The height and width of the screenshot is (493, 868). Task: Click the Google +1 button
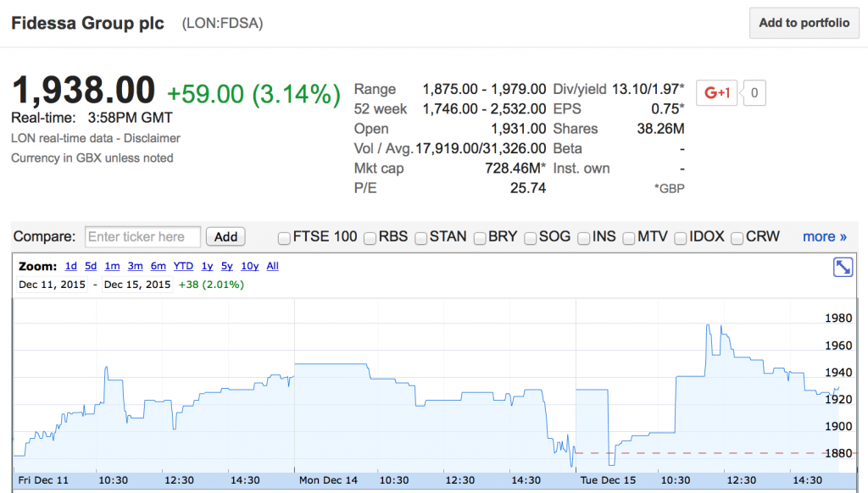click(716, 93)
